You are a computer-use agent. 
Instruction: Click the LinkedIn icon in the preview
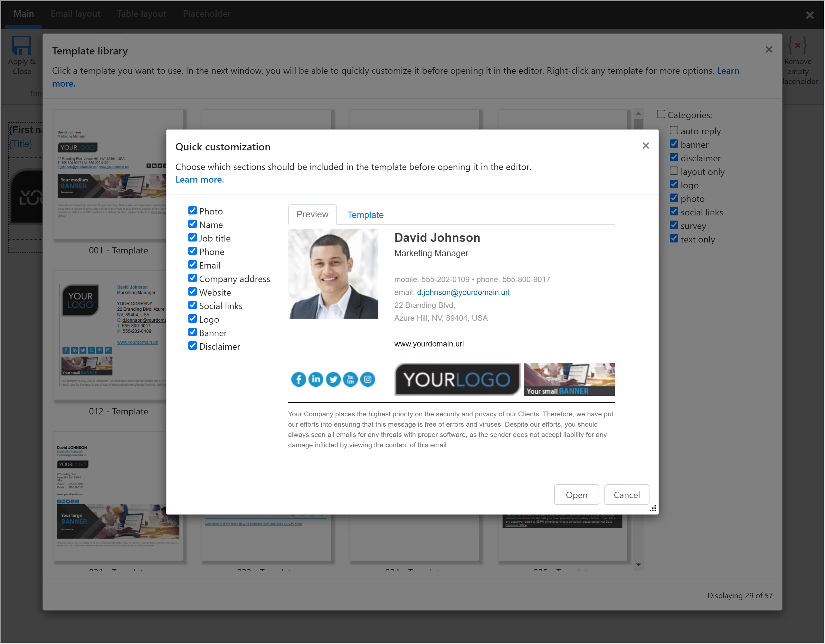pos(316,379)
